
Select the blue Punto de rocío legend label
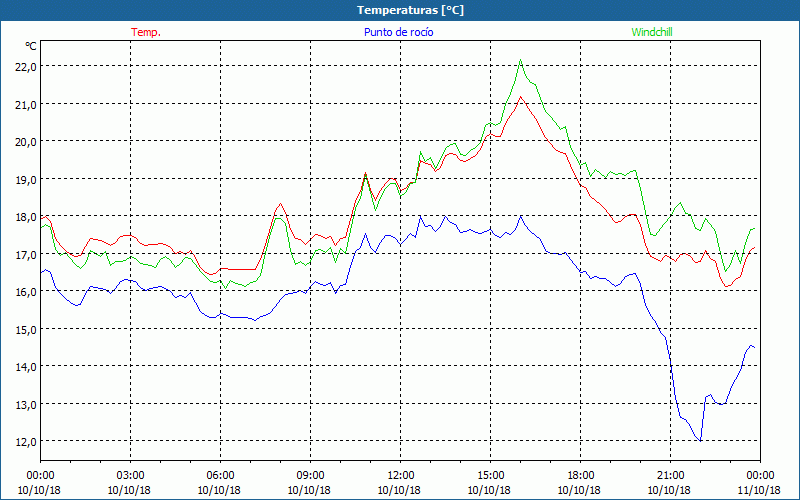[x=398, y=32]
